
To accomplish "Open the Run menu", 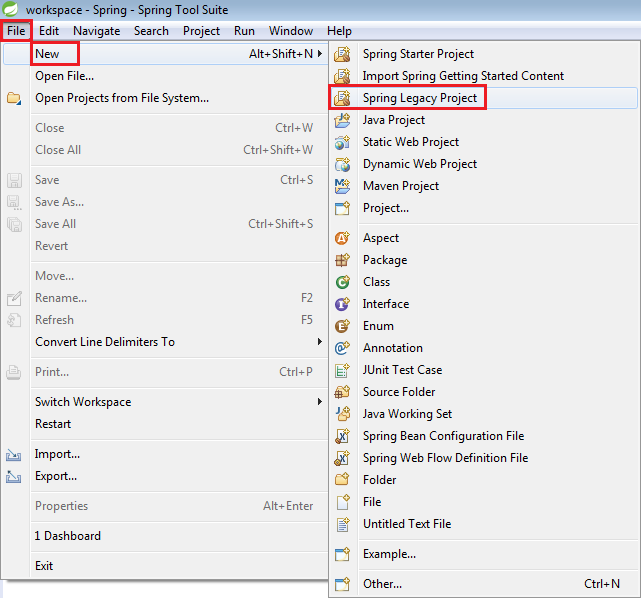I will [x=244, y=31].
